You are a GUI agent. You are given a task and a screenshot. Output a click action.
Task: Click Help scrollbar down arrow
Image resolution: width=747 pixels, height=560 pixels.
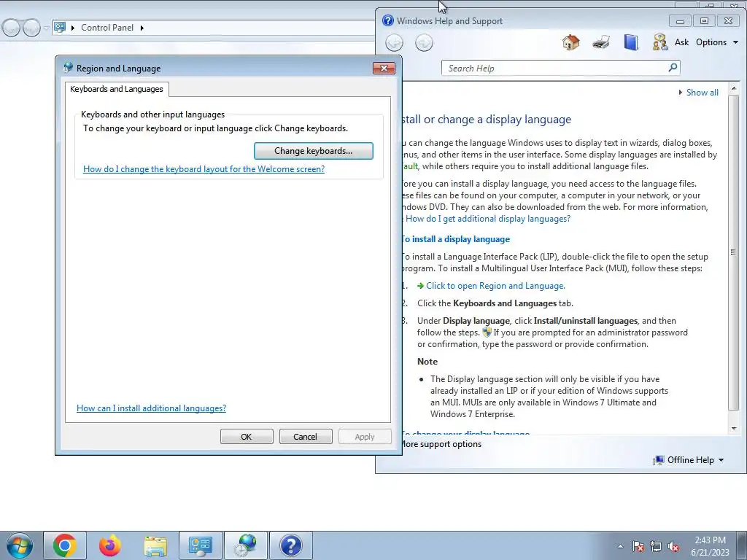pyautogui.click(x=734, y=429)
